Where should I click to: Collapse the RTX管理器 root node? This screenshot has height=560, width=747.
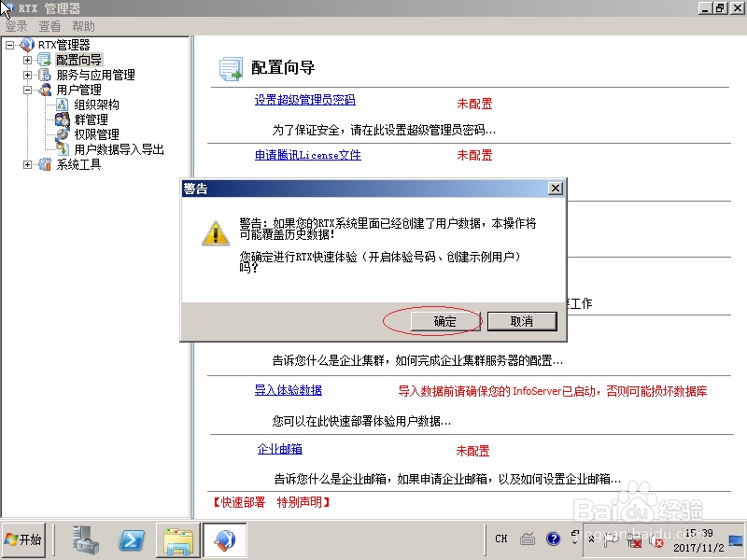[x=9, y=45]
